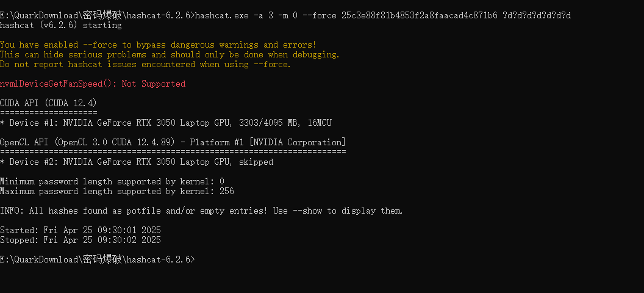
Task: Click the yellow "You have enabled --force" warning
Action: (x=158, y=45)
